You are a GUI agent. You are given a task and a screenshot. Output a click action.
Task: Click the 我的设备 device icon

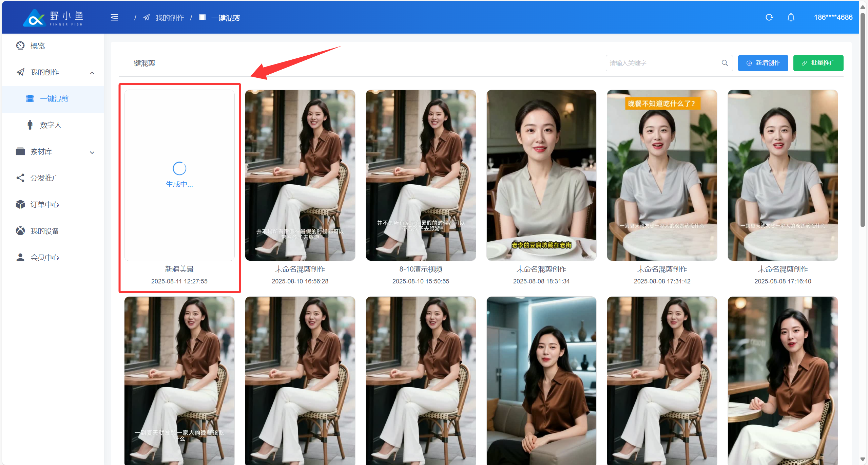[20, 231]
